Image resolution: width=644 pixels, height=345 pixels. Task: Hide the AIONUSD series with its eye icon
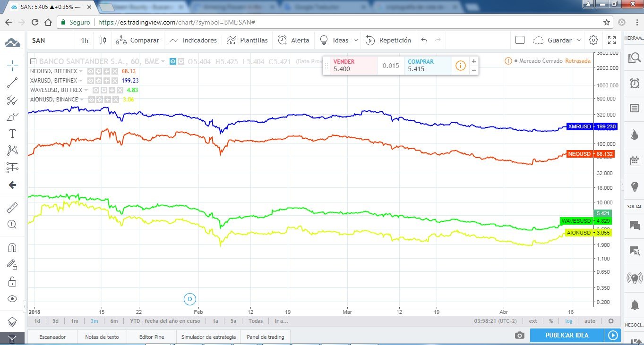point(93,100)
